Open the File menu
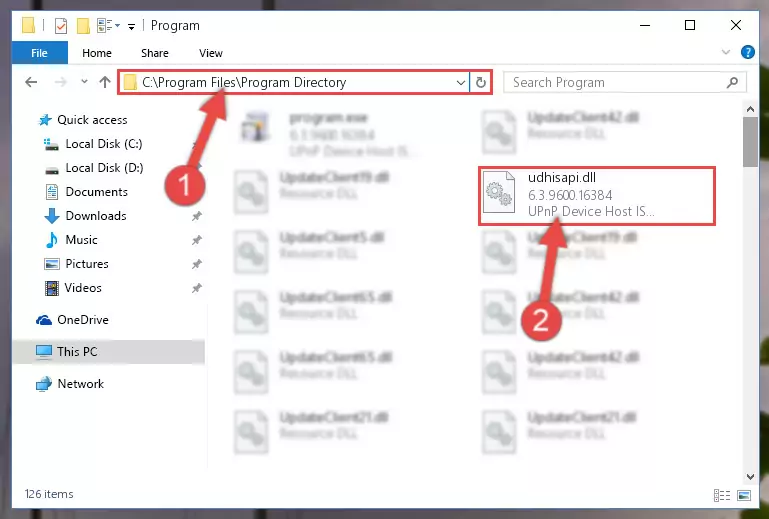The image size is (769, 519). click(39, 53)
